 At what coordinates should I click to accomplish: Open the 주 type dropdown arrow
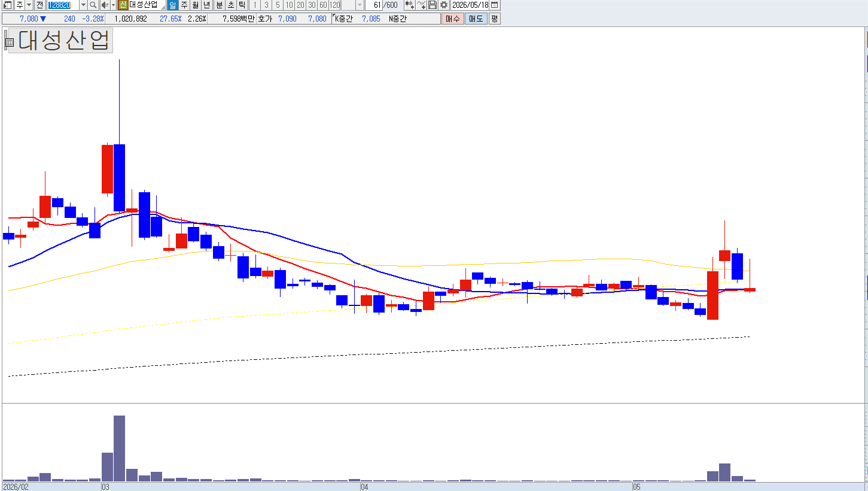(x=29, y=5)
